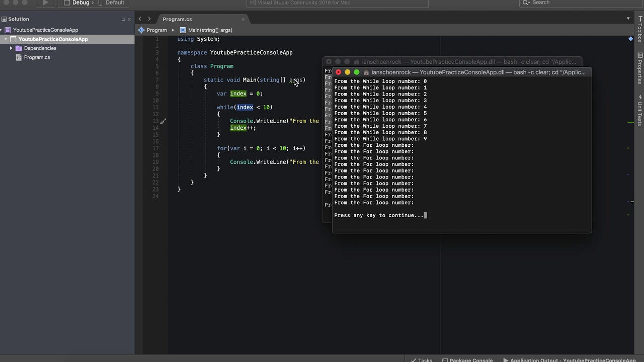The image size is (644, 362).
Task: Expand the Dependencies folder
Action: pyautogui.click(x=11, y=48)
